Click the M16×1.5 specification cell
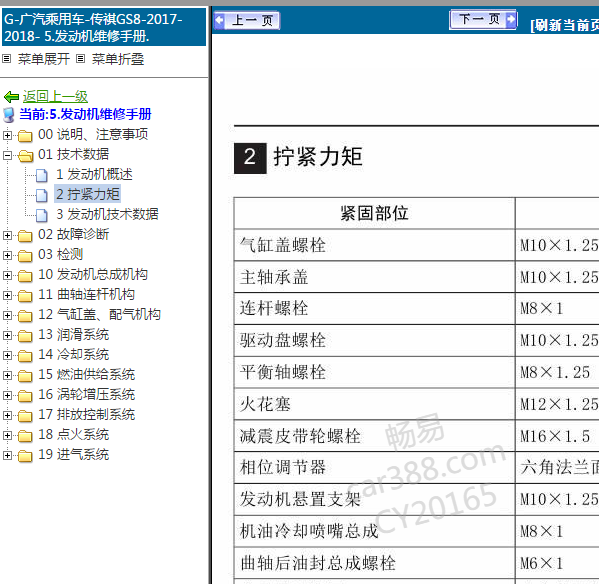Viewport: 599px width, 584px height. coord(557,436)
